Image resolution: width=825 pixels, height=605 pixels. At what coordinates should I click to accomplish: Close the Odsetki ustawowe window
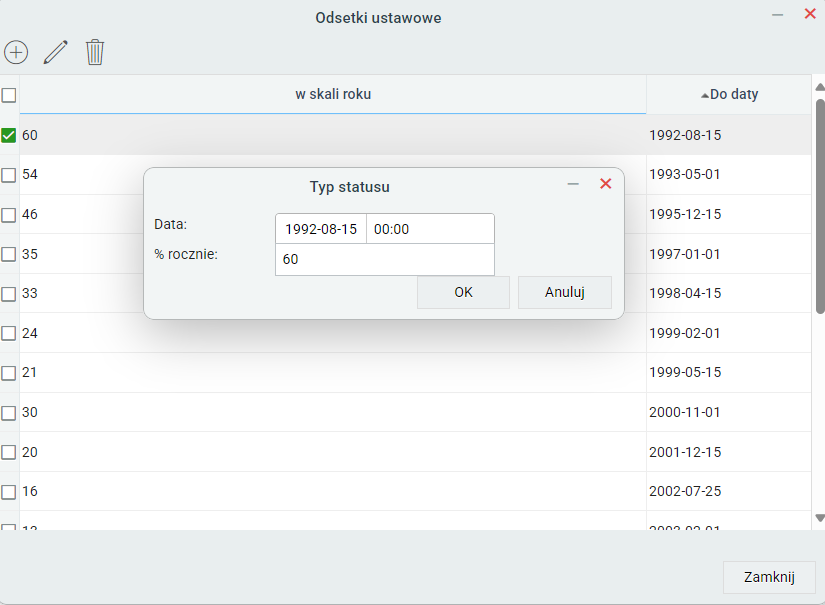coord(810,14)
